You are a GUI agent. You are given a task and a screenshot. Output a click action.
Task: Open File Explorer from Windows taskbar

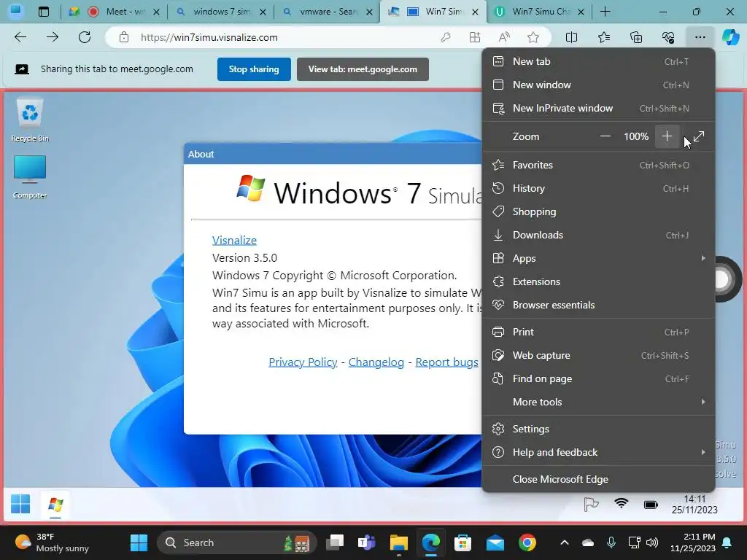click(399, 542)
